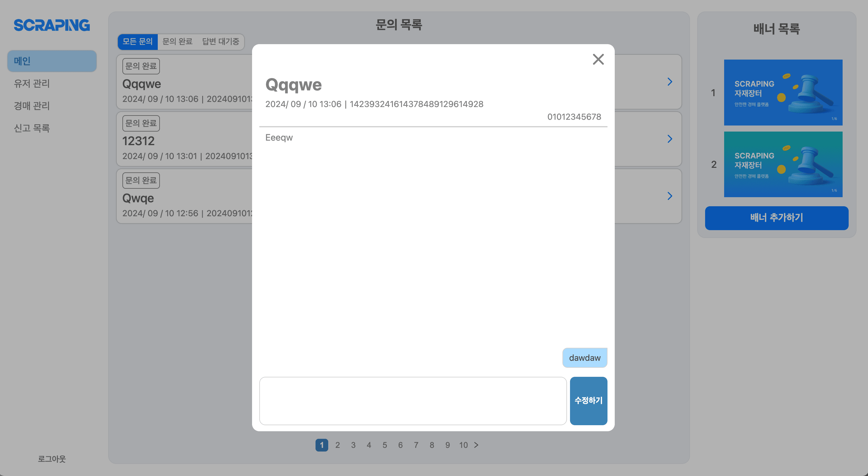Open 경매 관리 in the sidebar
Image resolution: width=868 pixels, height=476 pixels.
point(32,106)
